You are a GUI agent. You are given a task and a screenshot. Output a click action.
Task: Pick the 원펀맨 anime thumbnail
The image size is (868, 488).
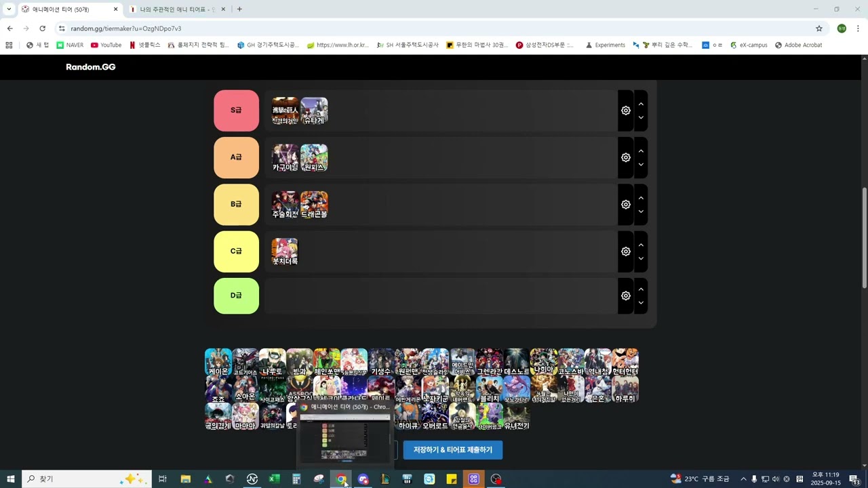pos(408,362)
